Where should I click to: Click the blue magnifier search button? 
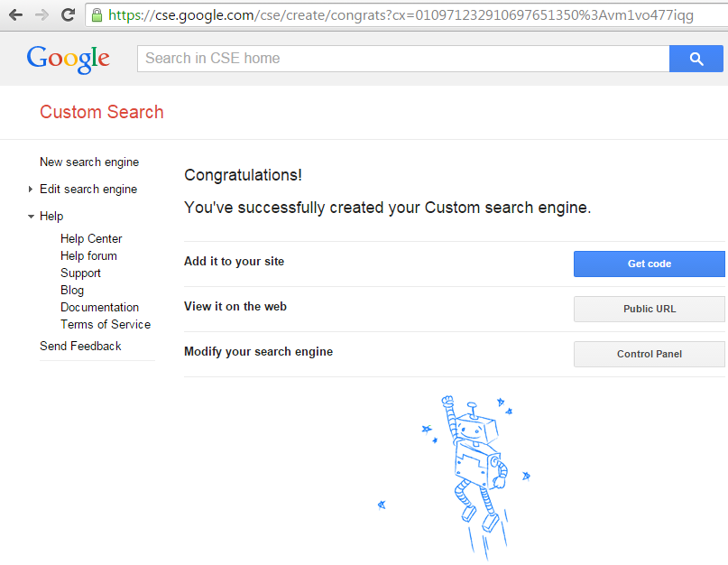point(696,59)
